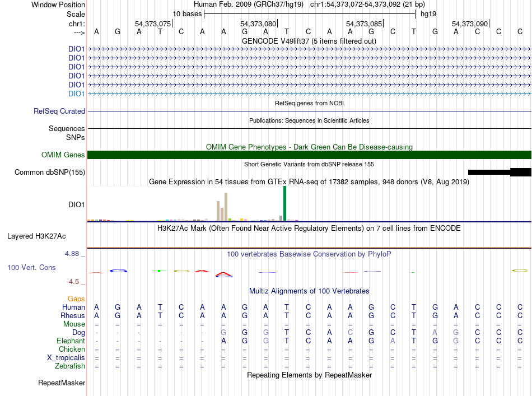Click the blue PhyloP conservation logo
Screen dimensions: 532x396
119,271
